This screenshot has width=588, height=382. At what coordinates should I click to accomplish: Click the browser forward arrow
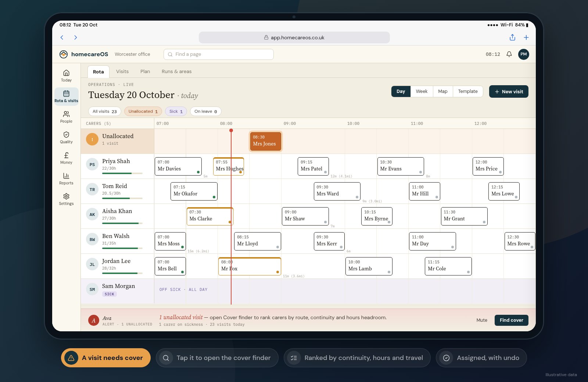[76, 37]
